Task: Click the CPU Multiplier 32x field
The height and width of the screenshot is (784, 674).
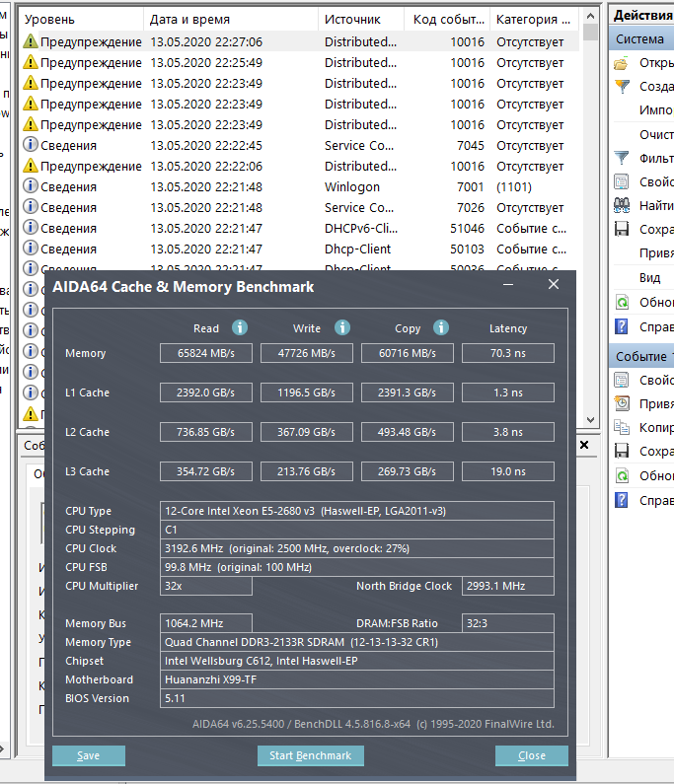Action: [206, 586]
